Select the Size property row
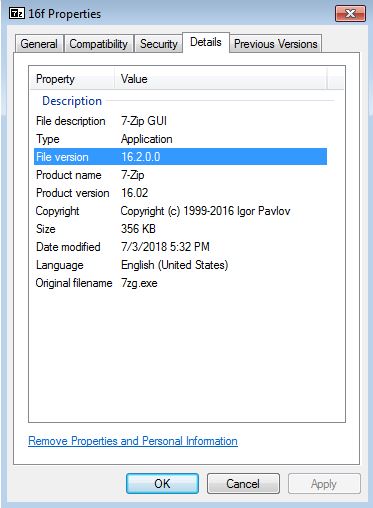373x508 pixels. [x=180, y=229]
